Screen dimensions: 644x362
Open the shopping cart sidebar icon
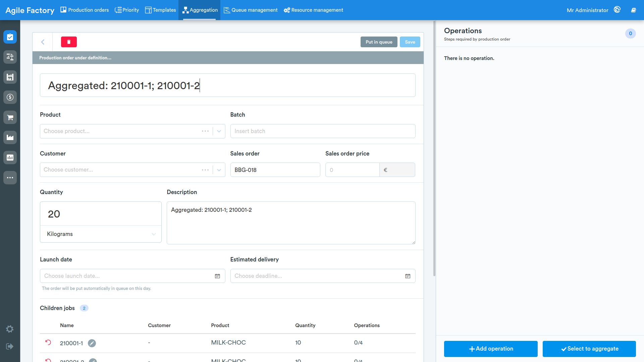tap(10, 117)
